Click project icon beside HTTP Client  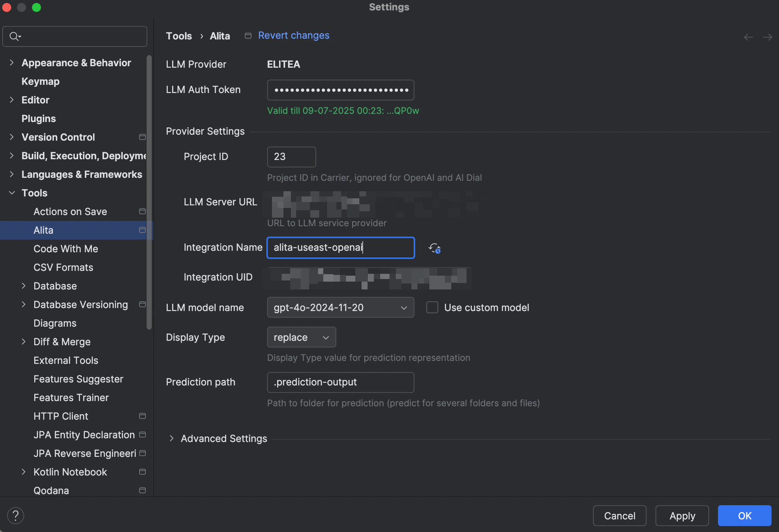pos(142,416)
